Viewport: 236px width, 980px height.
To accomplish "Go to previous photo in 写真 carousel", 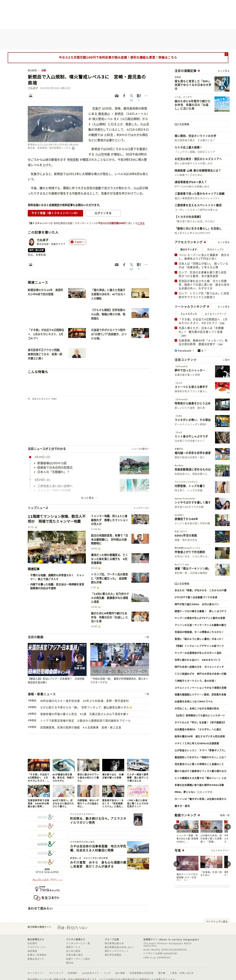I will [x=176, y=864].
